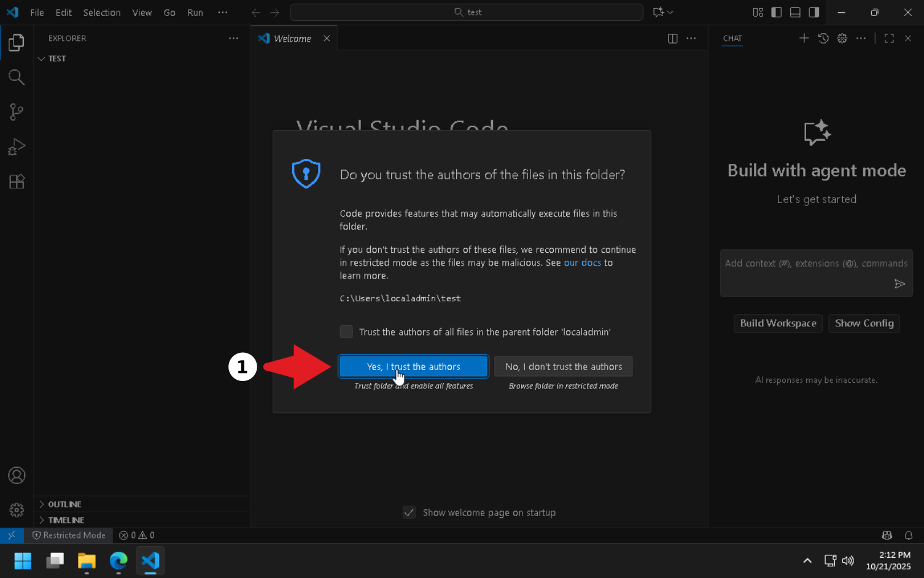Image resolution: width=924 pixels, height=578 pixels.
Task: Collapse the TEST folder in Explorer
Action: pos(56,59)
